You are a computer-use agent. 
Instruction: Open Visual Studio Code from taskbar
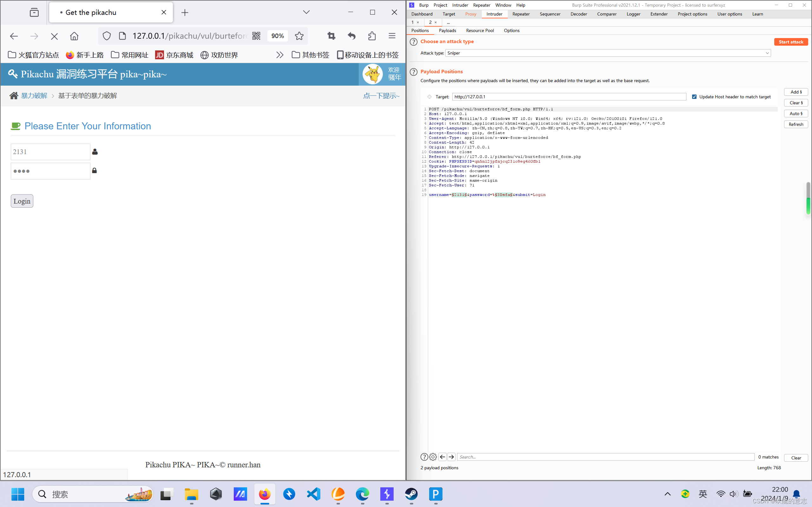313,494
